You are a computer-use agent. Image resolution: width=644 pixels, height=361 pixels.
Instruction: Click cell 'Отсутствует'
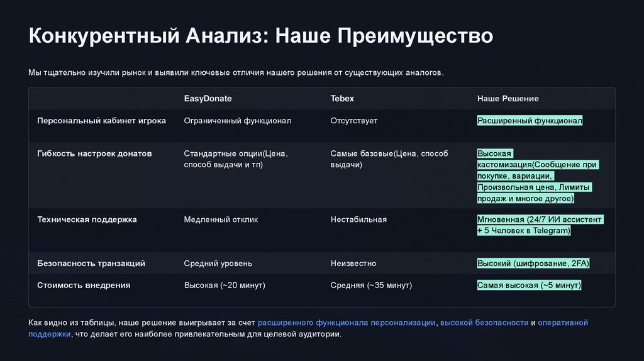tap(353, 121)
